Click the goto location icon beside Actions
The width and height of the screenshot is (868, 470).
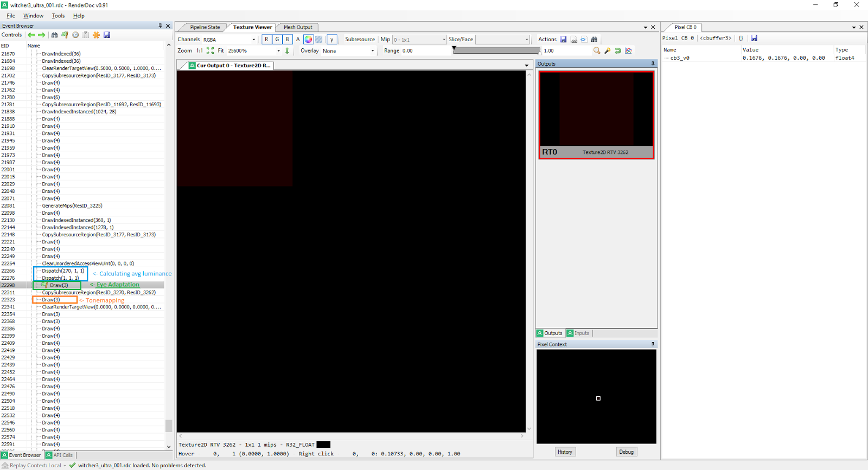(584, 40)
